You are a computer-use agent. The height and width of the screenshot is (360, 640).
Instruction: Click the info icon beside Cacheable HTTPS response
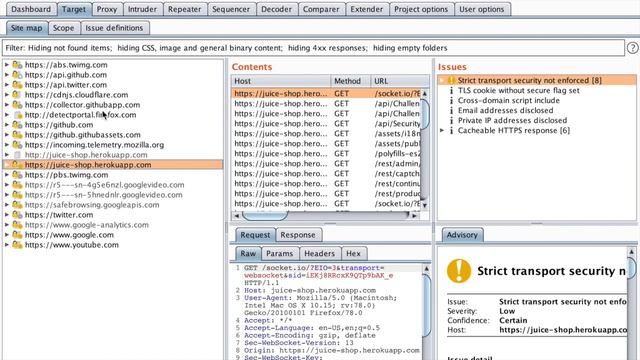(451, 130)
